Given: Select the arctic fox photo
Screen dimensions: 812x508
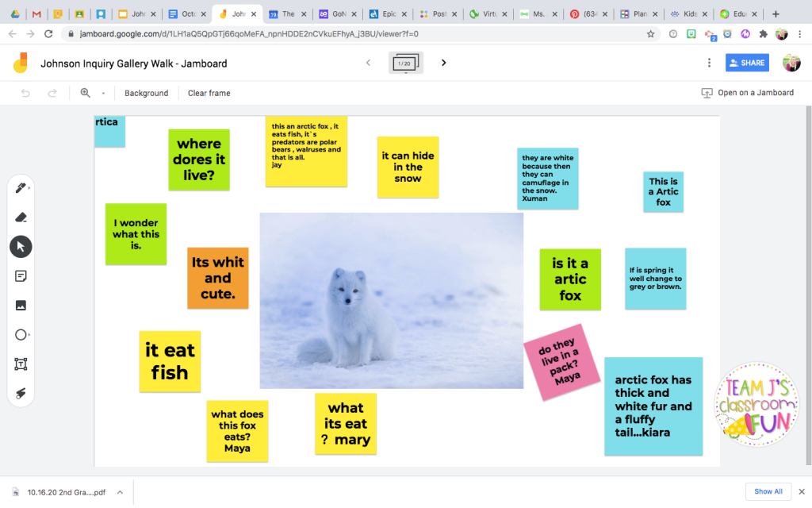Looking at the screenshot, I should [x=392, y=301].
